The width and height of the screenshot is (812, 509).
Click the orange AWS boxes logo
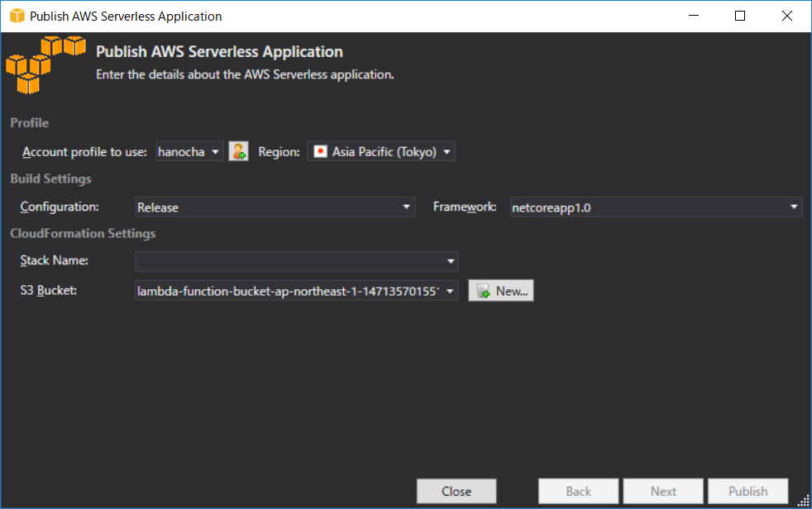coord(45,64)
